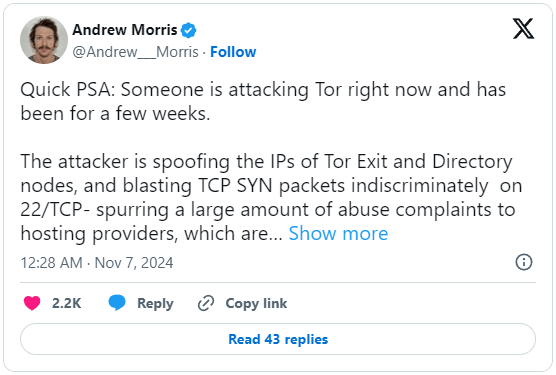Open the Twitter for Websites info icon
556x375 pixels.
pyautogui.click(x=524, y=262)
